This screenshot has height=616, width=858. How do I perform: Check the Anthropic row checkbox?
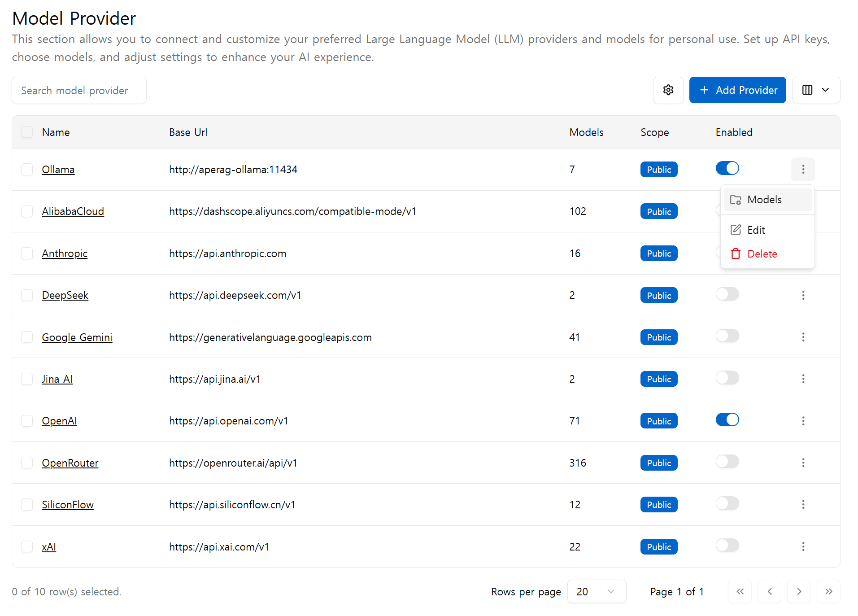27,253
